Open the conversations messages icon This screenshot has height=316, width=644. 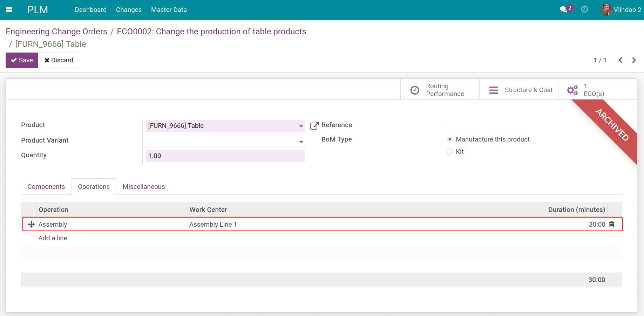564,9
